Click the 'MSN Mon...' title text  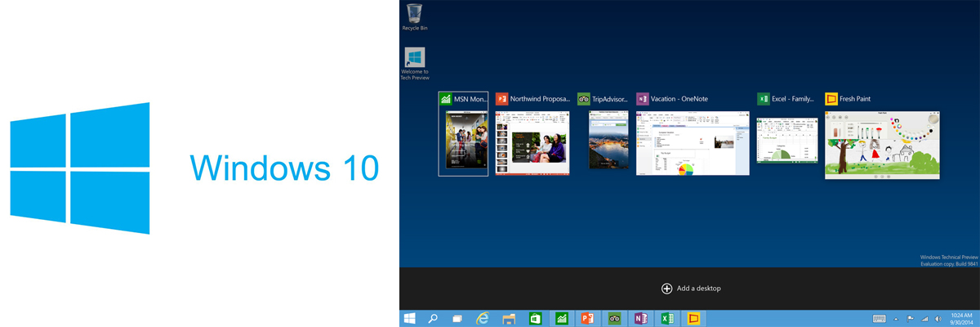(470, 99)
